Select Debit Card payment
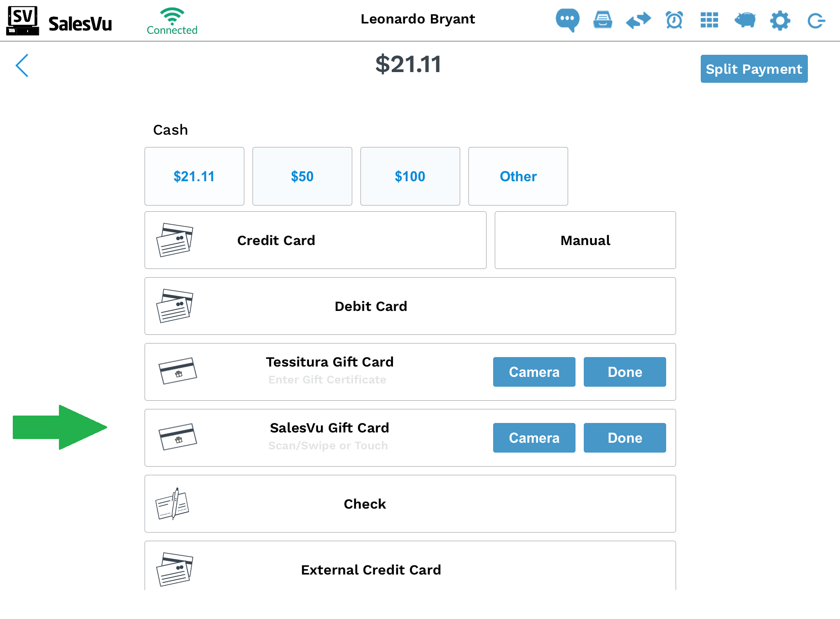 [410, 306]
